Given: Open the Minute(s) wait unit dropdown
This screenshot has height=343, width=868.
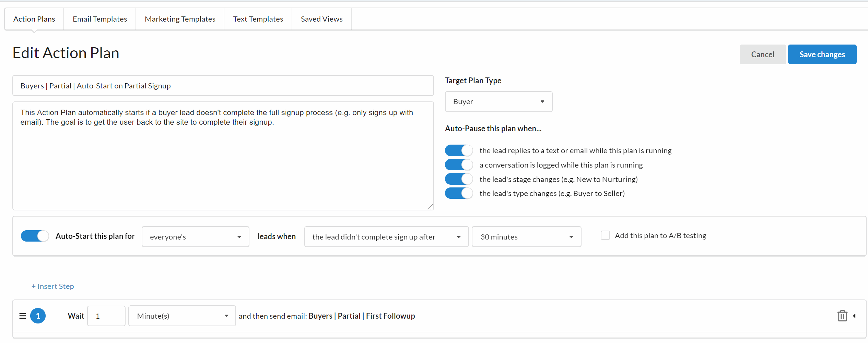Looking at the screenshot, I should pos(182,316).
